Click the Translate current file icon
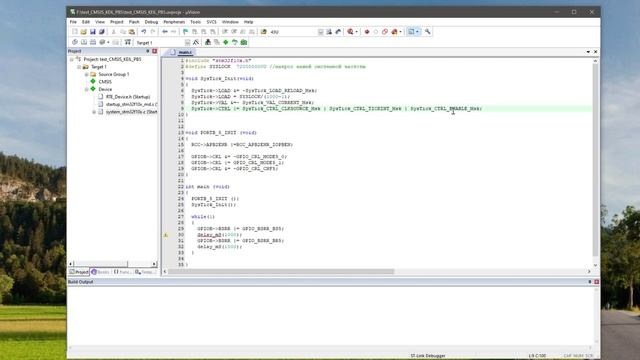640x360 pixels. (75, 42)
